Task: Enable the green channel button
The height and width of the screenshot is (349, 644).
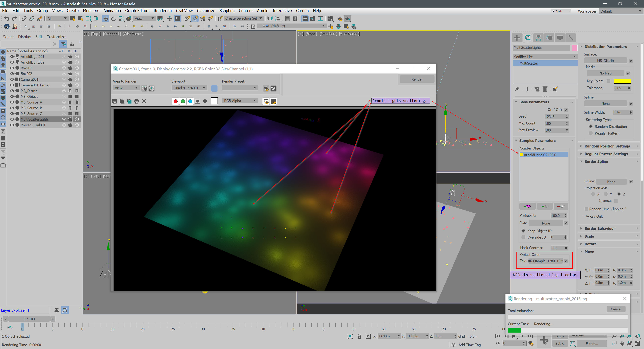Action: [183, 101]
